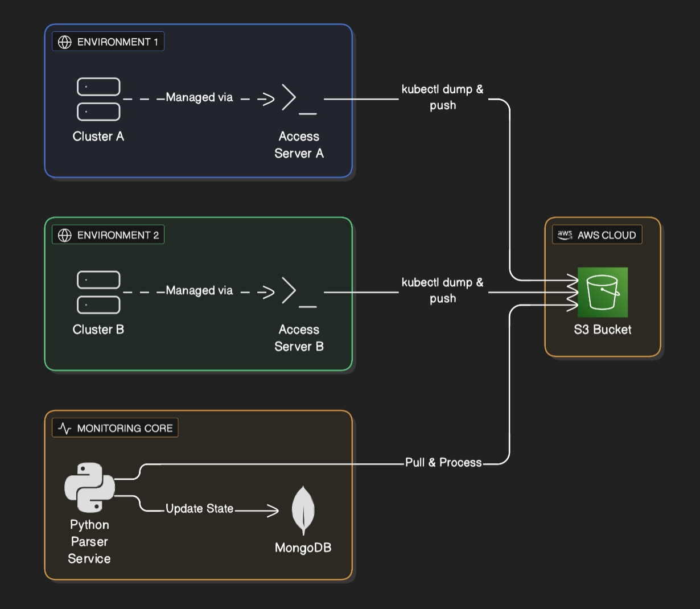The height and width of the screenshot is (609, 700).
Task: Select the Access Server B terminal icon
Action: click(299, 292)
